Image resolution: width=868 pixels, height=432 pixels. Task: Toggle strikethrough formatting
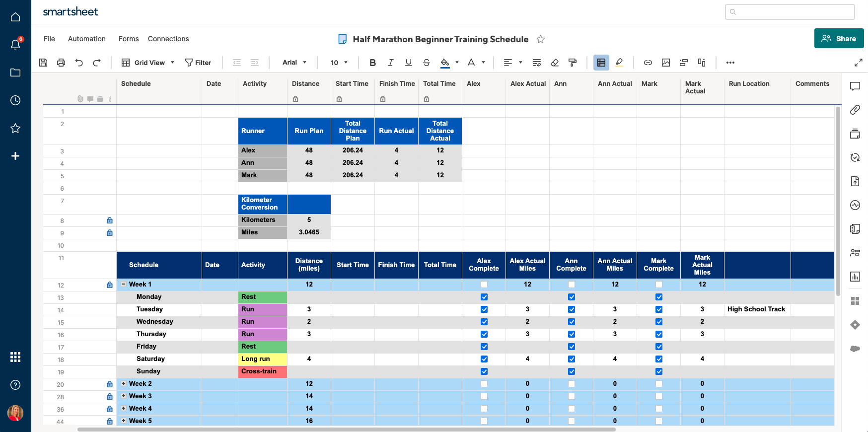click(x=426, y=63)
